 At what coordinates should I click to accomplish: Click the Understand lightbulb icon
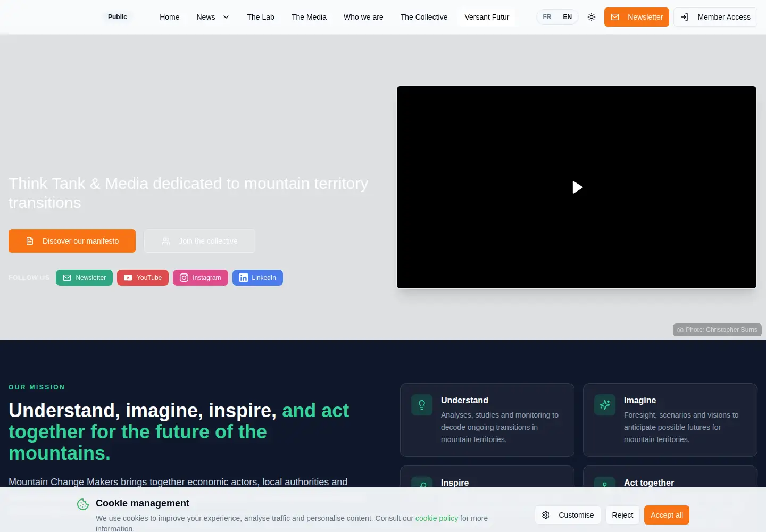422,405
